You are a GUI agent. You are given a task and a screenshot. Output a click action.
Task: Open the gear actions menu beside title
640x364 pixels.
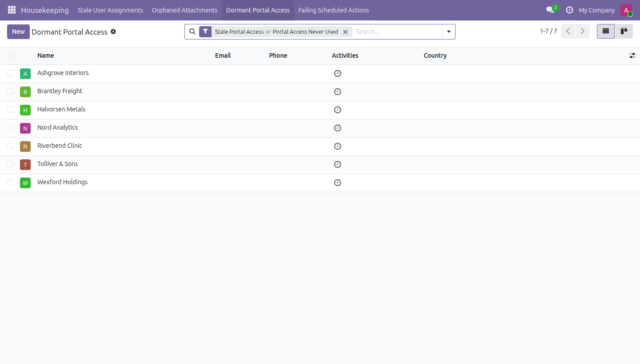(113, 32)
